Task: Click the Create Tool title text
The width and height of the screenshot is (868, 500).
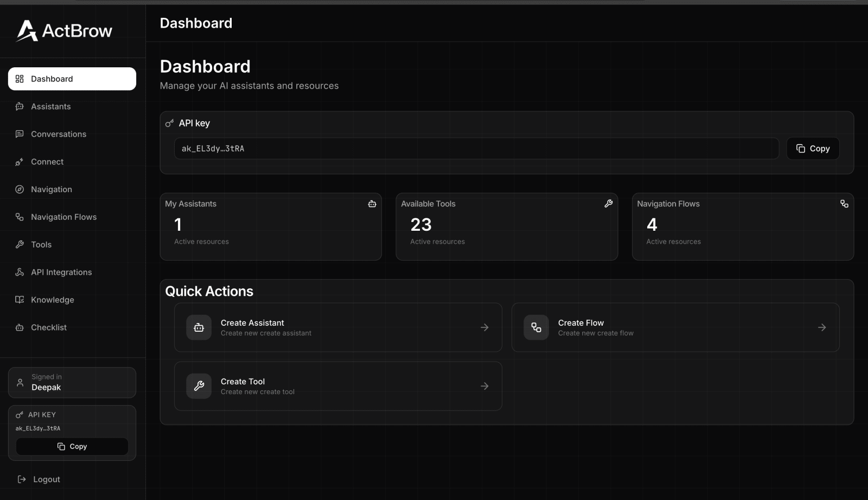Action: [242, 381]
